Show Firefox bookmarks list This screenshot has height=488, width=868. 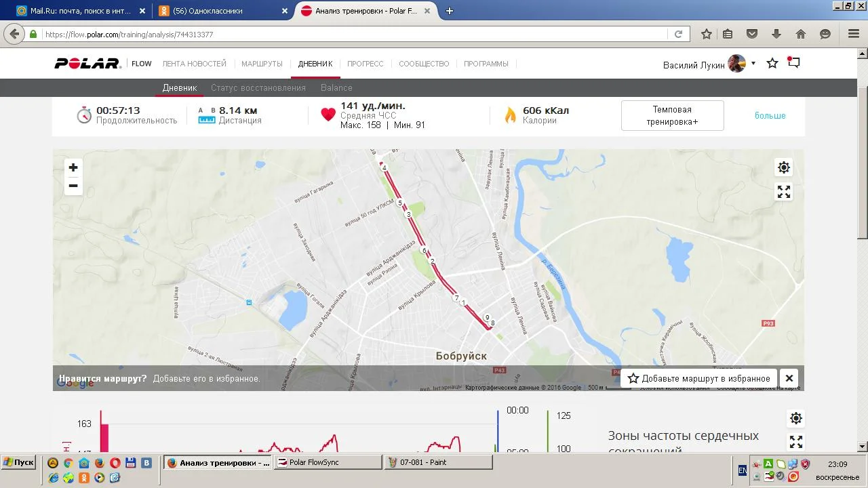(x=728, y=34)
